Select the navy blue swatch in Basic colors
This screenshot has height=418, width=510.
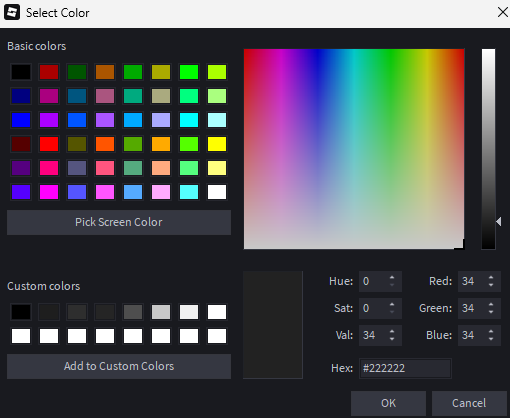pos(21,96)
